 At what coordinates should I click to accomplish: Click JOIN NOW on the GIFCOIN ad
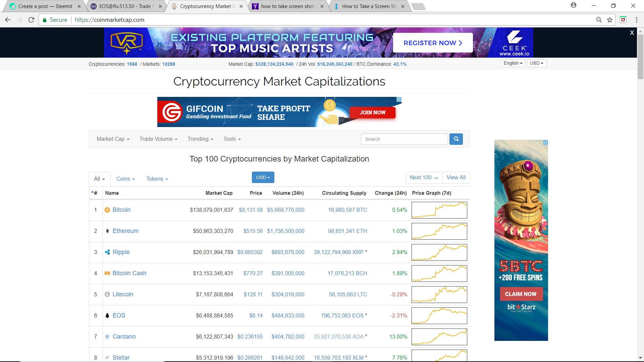(373, 112)
